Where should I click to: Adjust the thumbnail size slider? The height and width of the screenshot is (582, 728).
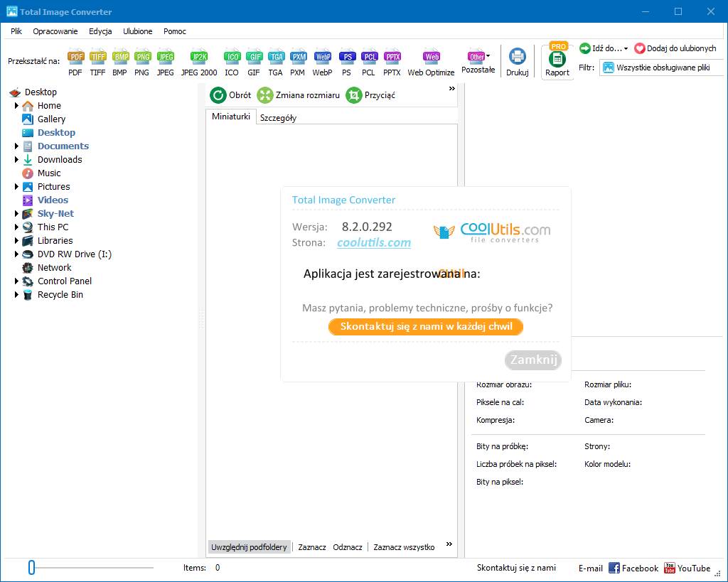[31, 567]
